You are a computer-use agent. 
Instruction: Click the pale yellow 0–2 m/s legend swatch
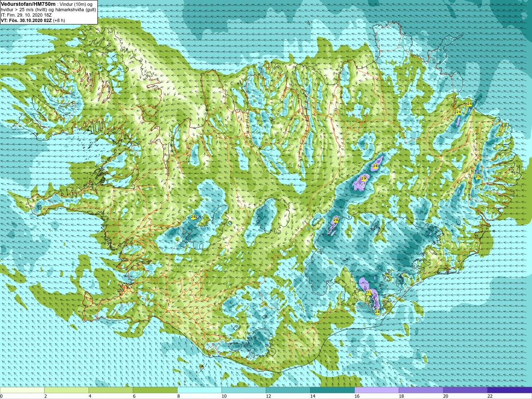[x=22, y=390]
